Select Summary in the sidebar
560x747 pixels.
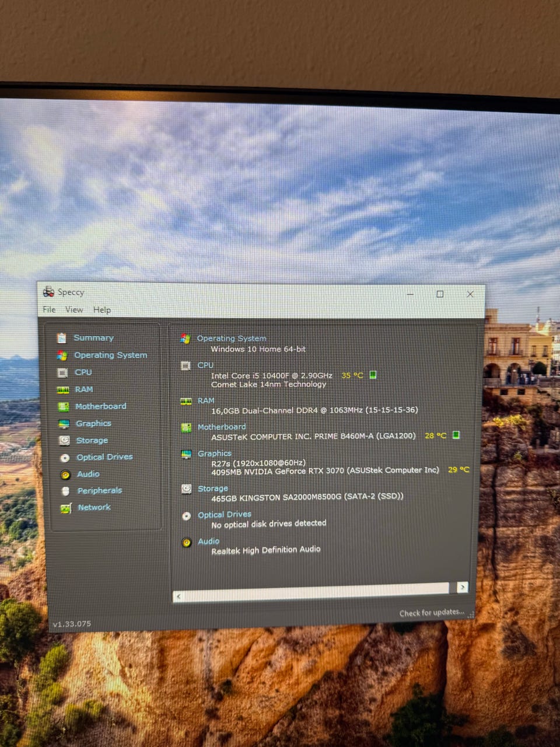click(x=93, y=338)
